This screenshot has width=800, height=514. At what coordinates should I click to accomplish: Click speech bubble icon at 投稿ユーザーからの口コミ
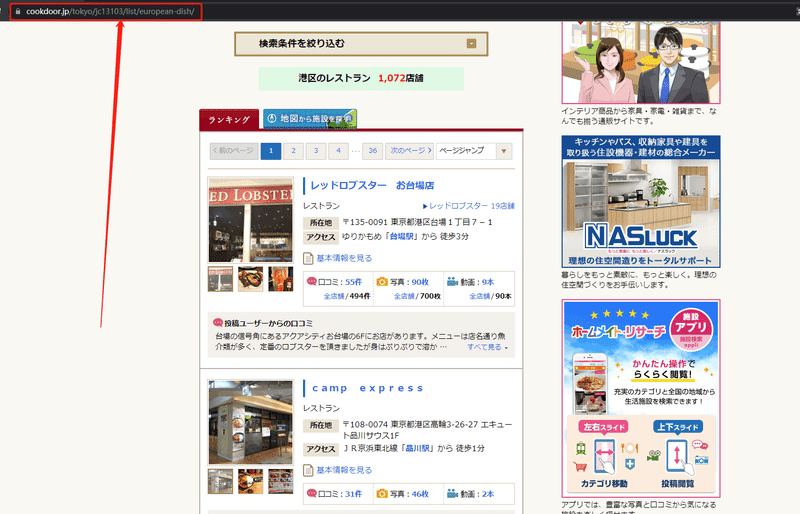(x=218, y=323)
